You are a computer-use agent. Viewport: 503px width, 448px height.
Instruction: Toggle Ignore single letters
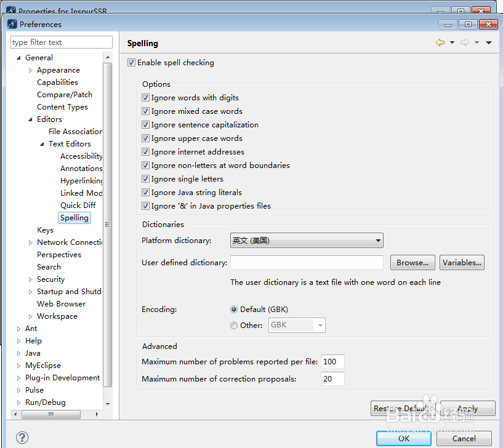pos(145,179)
